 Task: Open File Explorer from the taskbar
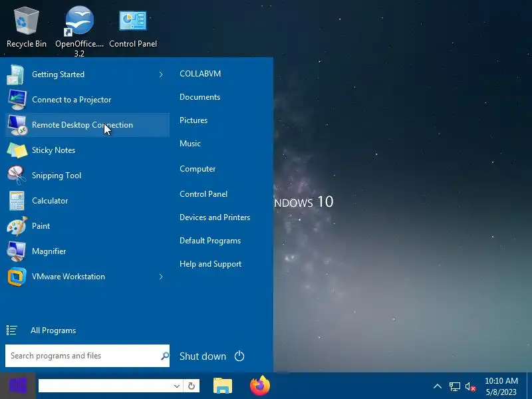coord(223,386)
